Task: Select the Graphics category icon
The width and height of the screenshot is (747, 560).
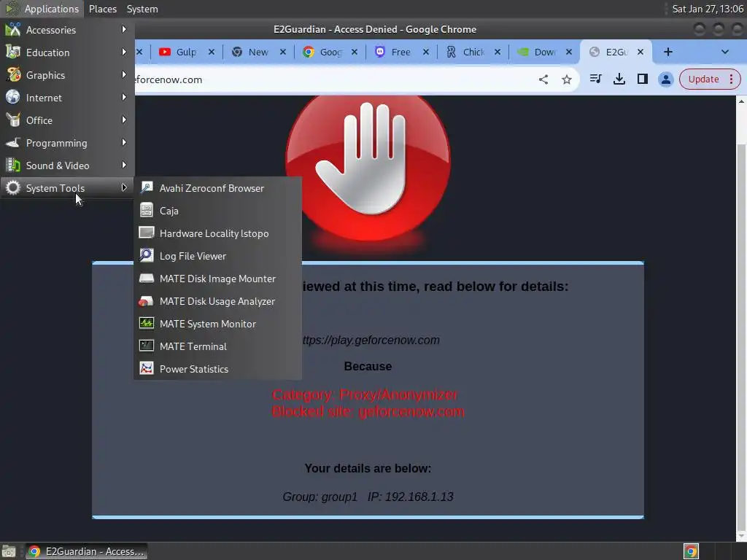Action: [x=13, y=75]
